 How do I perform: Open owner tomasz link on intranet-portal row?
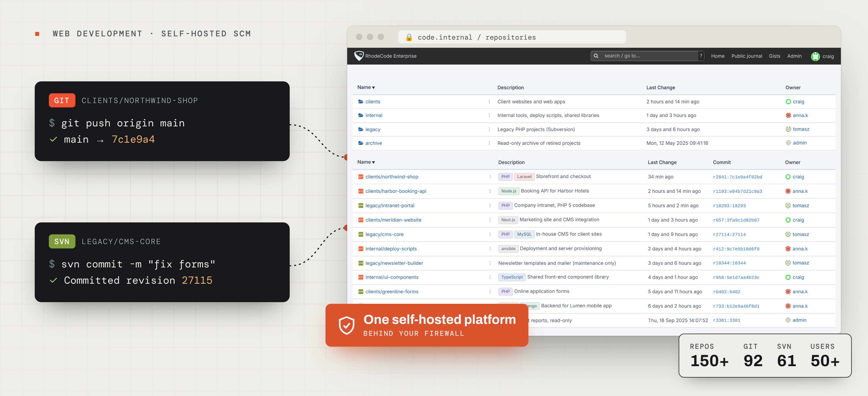click(x=801, y=206)
